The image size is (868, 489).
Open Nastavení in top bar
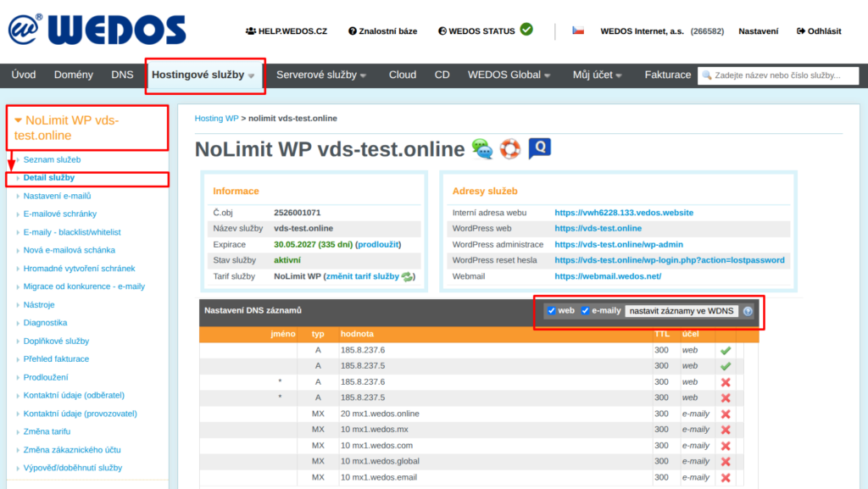pyautogui.click(x=759, y=31)
